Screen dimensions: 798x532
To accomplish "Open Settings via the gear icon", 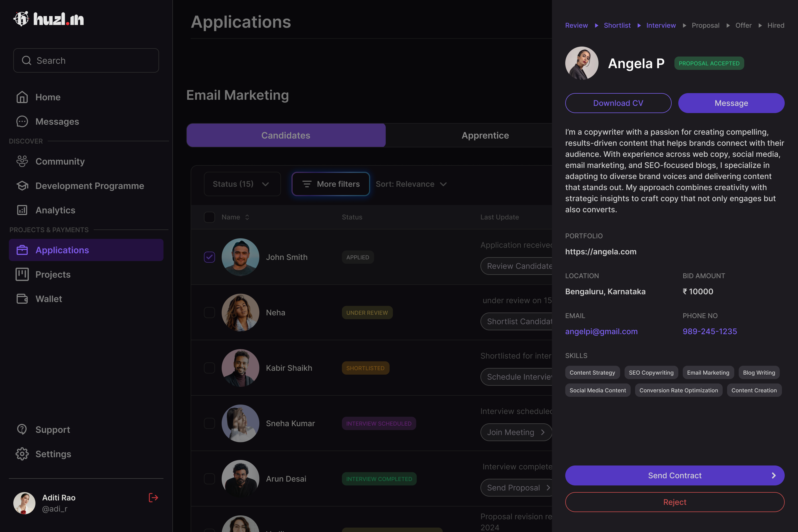I will point(22,454).
